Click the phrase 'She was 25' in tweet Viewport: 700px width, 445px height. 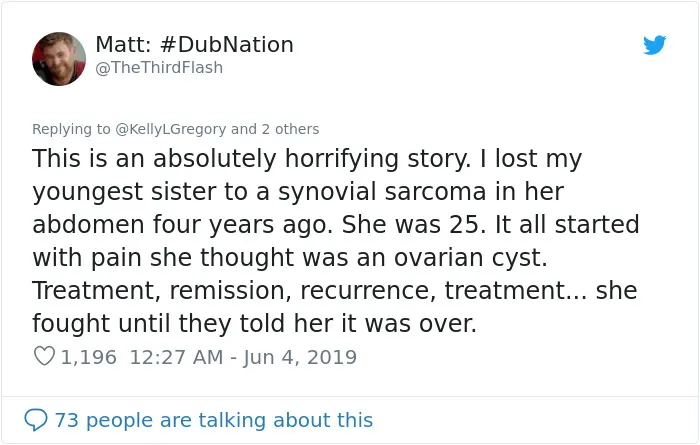(x=413, y=224)
